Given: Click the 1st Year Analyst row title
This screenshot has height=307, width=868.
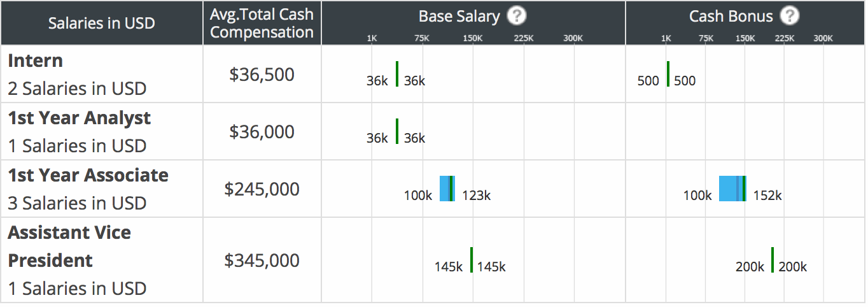Looking at the screenshot, I should tap(80, 118).
